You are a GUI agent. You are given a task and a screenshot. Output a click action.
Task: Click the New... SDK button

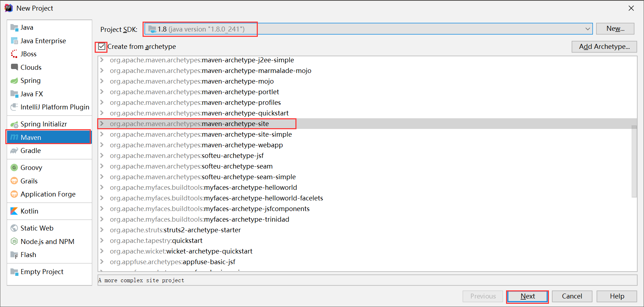(615, 29)
